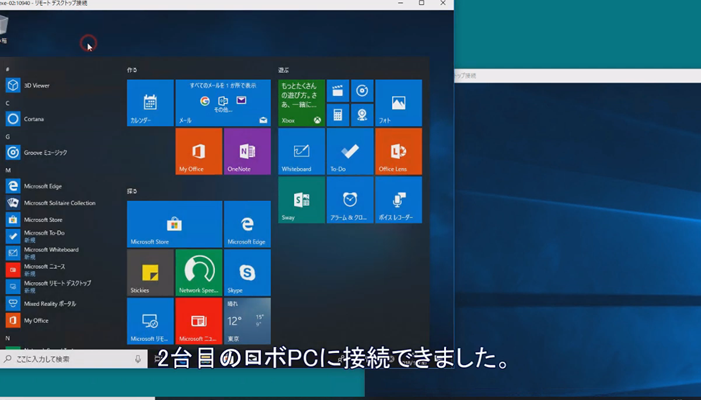Image resolution: width=701 pixels, height=400 pixels.
Task: Maximize the remote desktop connection window
Action: coord(421,3)
